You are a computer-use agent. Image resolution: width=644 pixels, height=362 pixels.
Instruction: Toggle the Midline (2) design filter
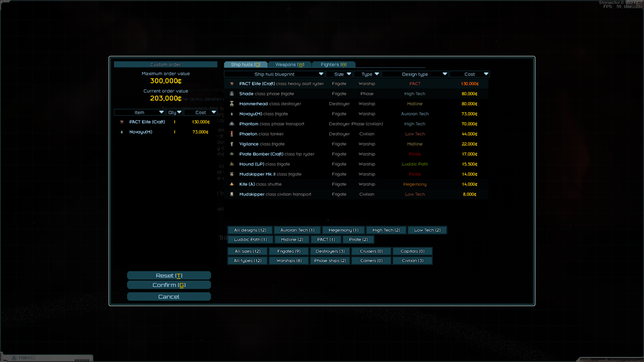pyautogui.click(x=292, y=239)
